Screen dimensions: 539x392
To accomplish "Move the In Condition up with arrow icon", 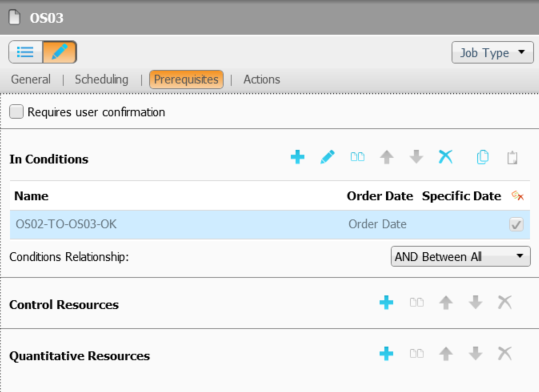I will pos(387,157).
